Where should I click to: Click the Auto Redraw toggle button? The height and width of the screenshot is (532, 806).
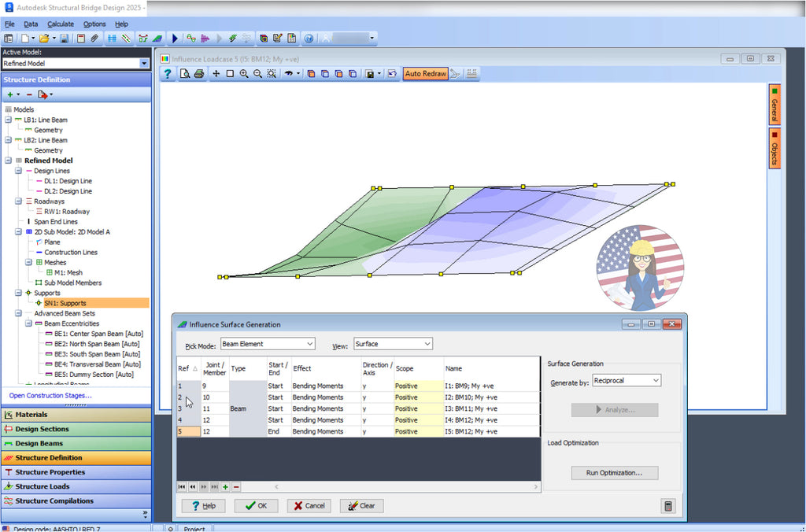pos(425,73)
